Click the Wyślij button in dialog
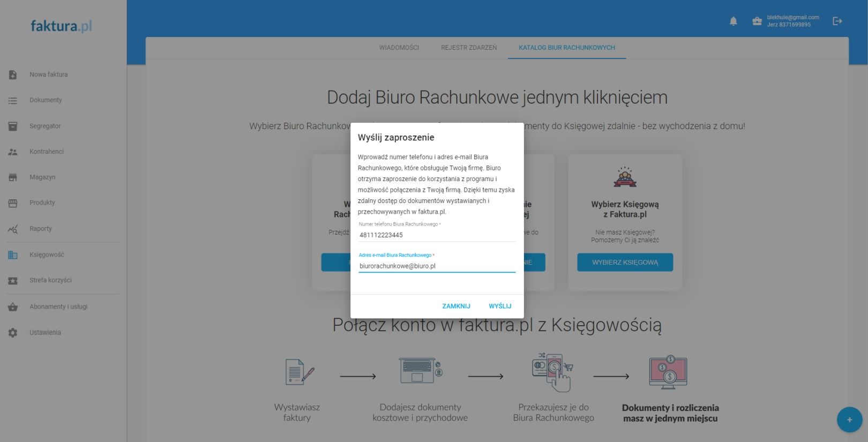 (x=500, y=306)
